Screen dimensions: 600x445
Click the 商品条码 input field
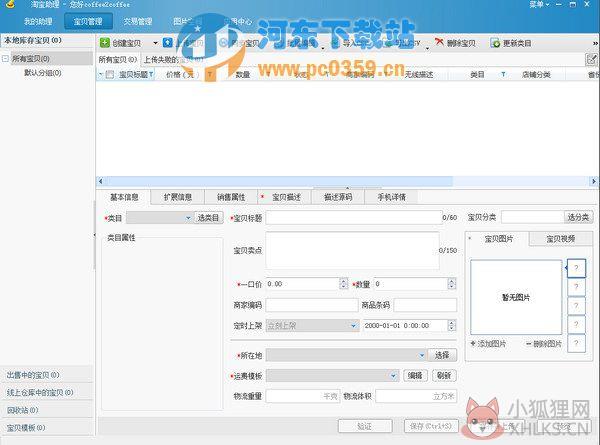pyautogui.click(x=425, y=305)
